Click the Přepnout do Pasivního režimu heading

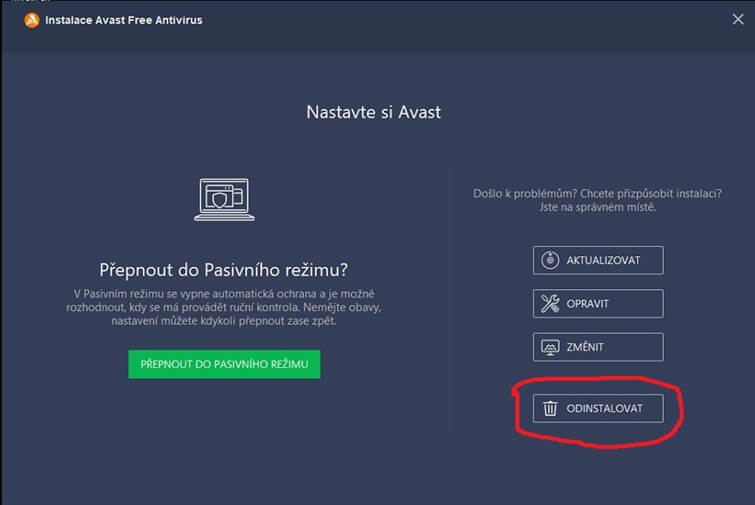[223, 270]
